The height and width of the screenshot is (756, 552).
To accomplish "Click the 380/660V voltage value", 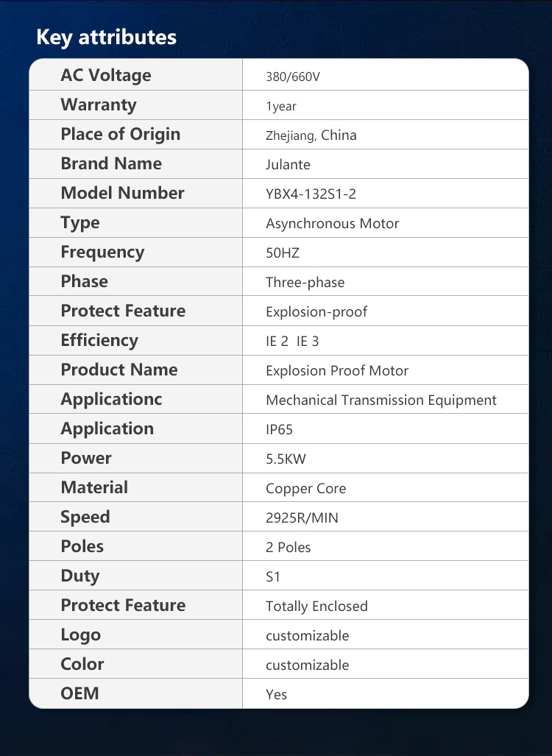I will point(292,77).
